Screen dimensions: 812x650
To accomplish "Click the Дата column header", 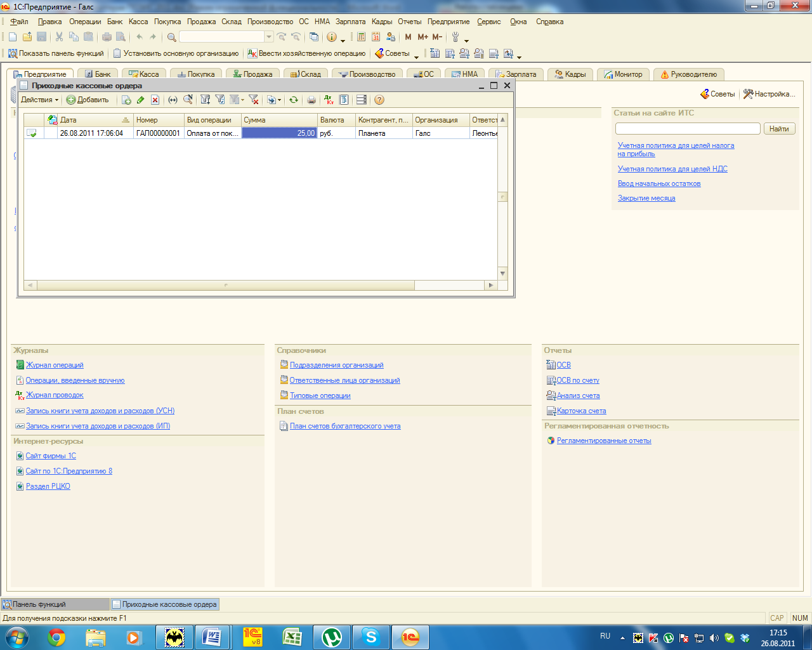I will pyautogui.click(x=96, y=120).
